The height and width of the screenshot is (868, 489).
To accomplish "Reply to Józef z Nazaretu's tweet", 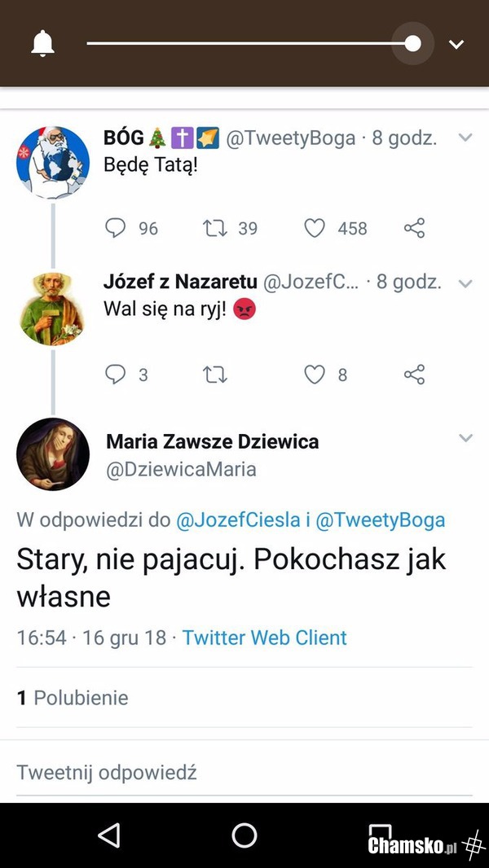I will [x=116, y=375].
